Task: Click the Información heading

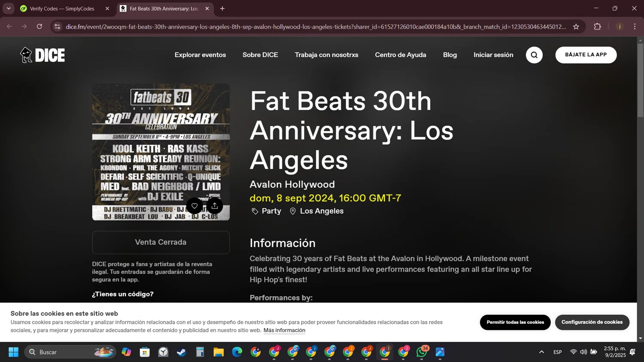Action: click(283, 243)
